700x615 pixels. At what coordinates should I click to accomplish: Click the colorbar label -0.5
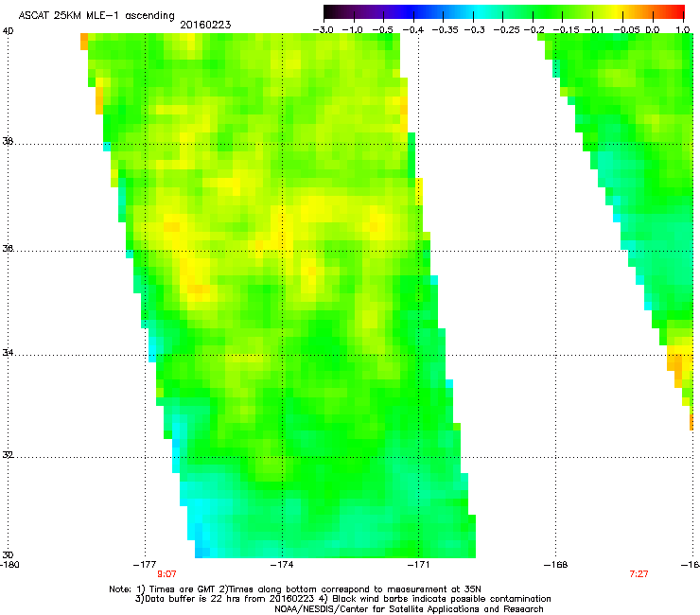[x=382, y=30]
